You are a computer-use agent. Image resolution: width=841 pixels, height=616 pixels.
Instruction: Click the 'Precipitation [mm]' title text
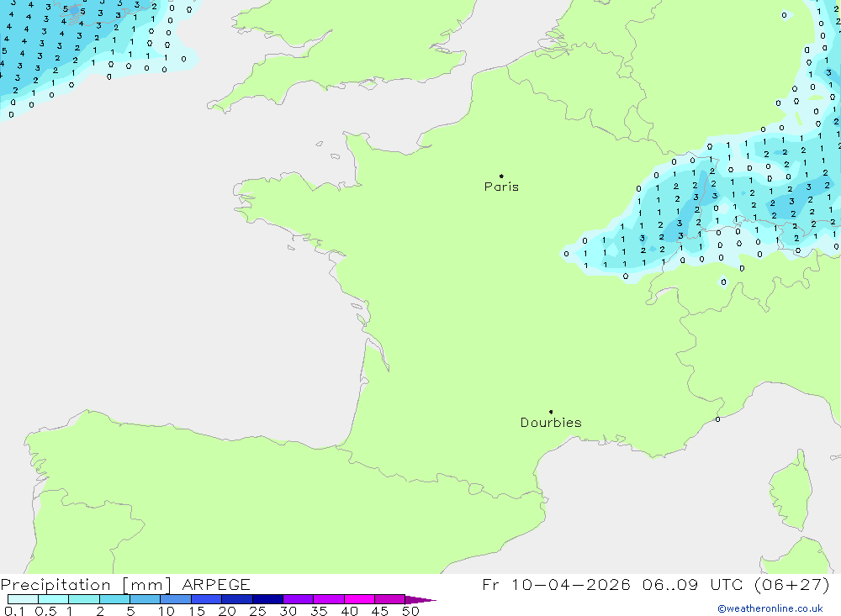(86, 584)
